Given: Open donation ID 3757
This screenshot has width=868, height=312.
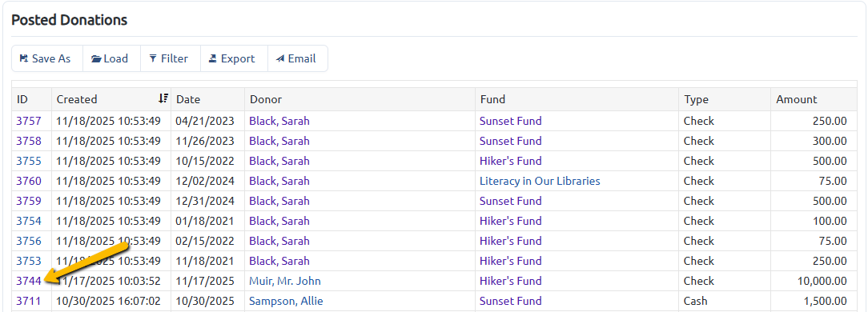Looking at the screenshot, I should pyautogui.click(x=29, y=121).
